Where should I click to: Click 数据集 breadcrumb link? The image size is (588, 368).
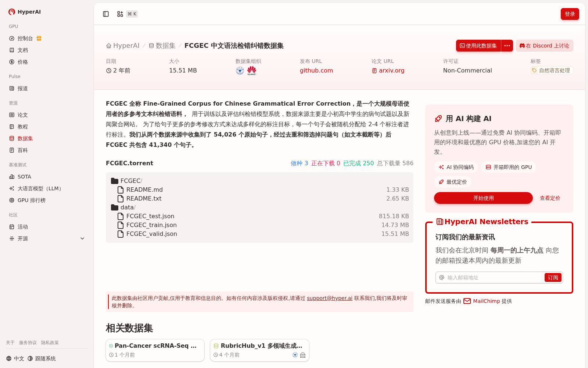(162, 46)
